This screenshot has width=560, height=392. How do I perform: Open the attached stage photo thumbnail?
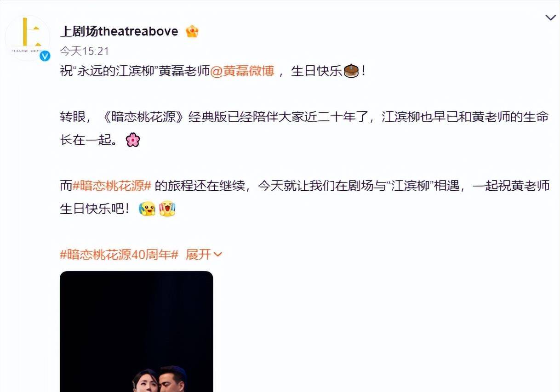(137, 331)
